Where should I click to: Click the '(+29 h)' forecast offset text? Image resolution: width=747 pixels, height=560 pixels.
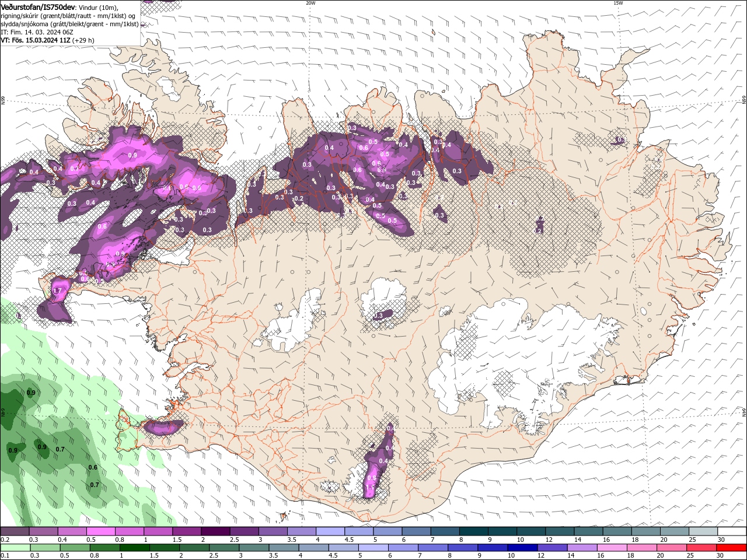pyautogui.click(x=83, y=40)
